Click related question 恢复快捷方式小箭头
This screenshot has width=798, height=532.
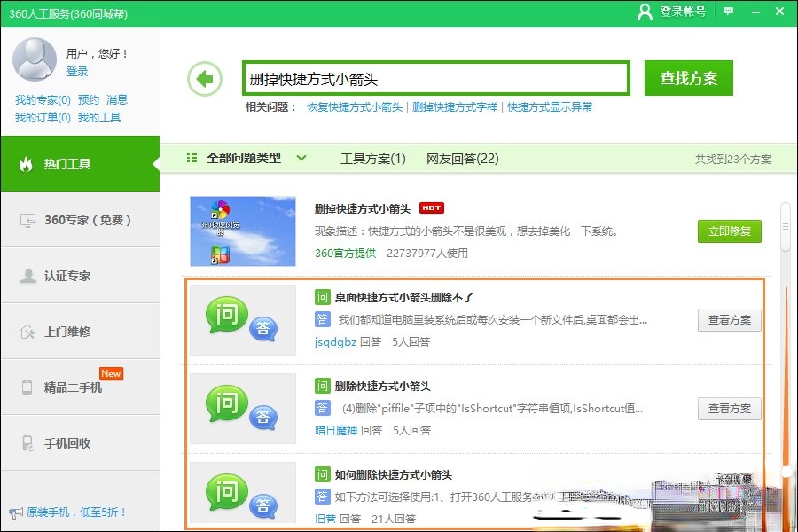(x=355, y=107)
